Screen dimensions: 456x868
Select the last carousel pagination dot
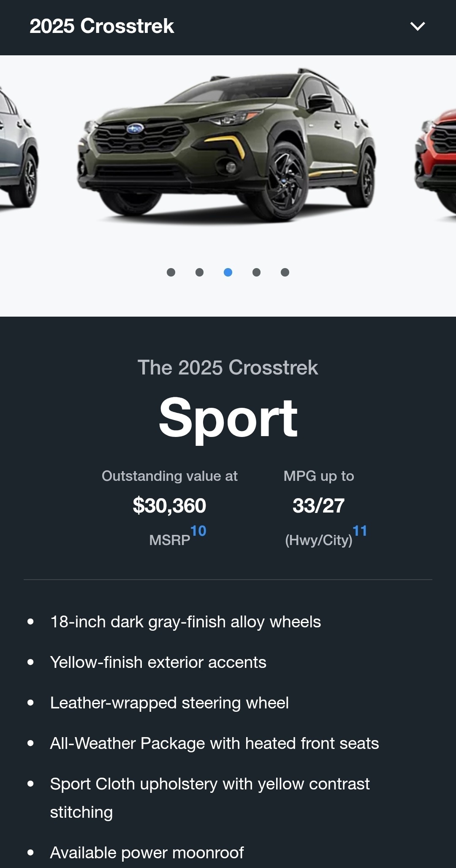tap(285, 272)
